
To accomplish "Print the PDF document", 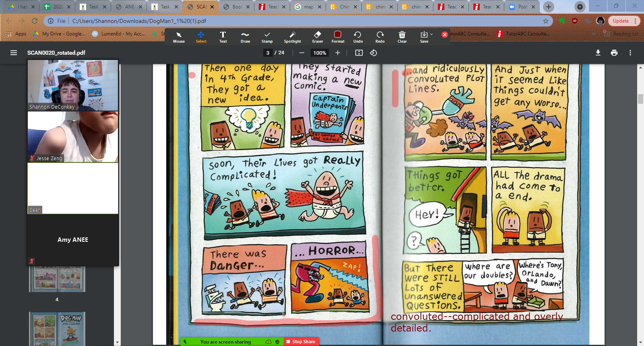I will pos(614,53).
